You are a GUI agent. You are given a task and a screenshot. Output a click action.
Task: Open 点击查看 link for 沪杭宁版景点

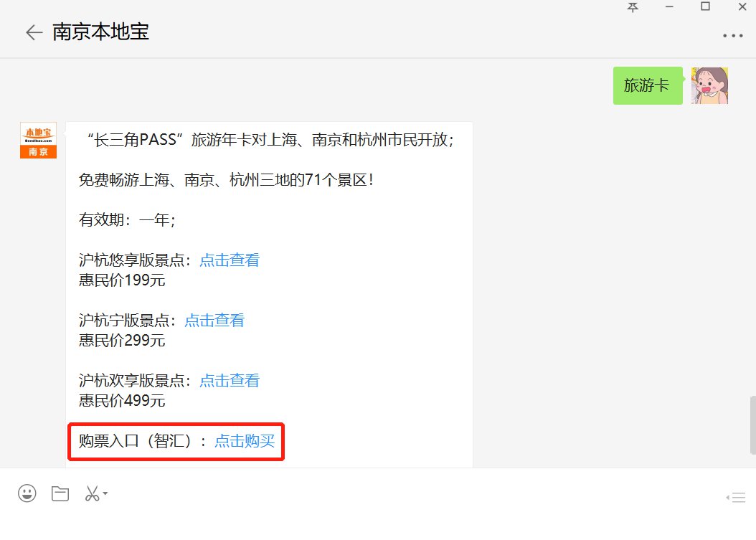point(214,321)
